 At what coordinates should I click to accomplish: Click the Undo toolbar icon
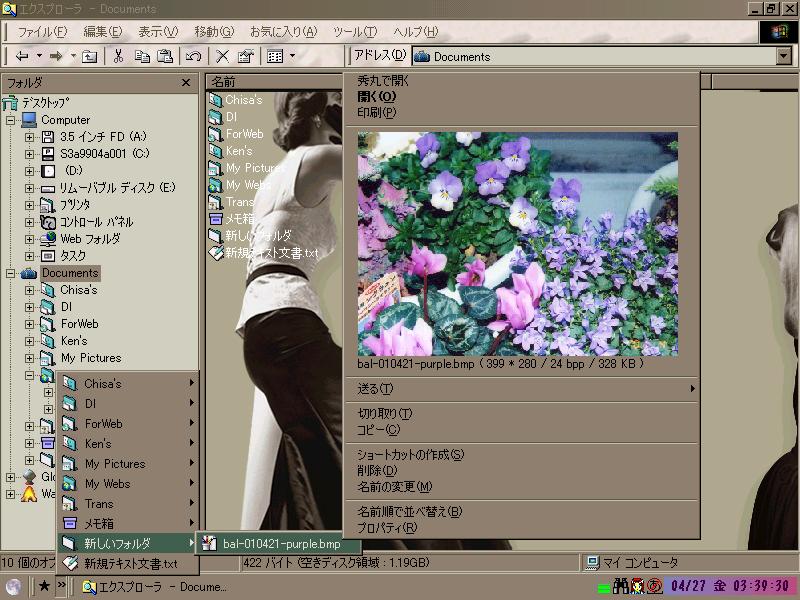click(193, 56)
